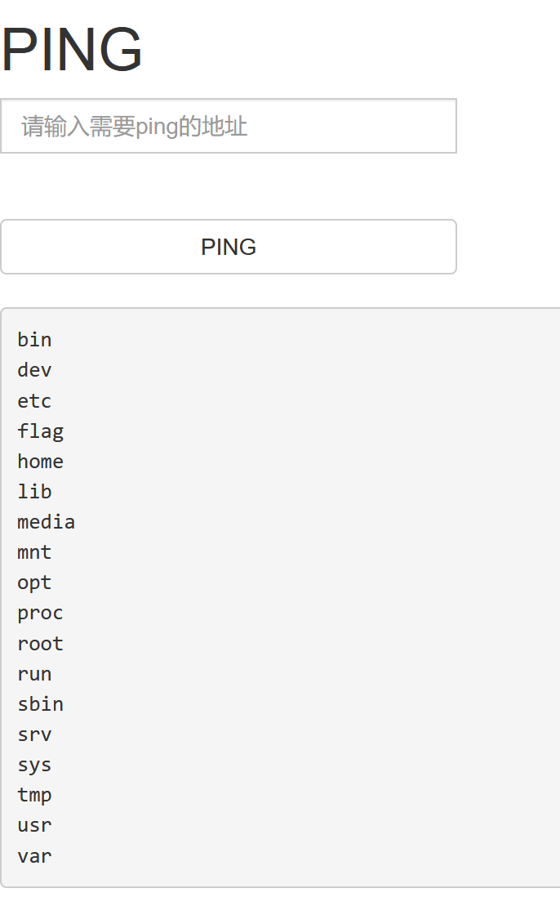
Task: Click the root line in output
Action: pos(40,643)
